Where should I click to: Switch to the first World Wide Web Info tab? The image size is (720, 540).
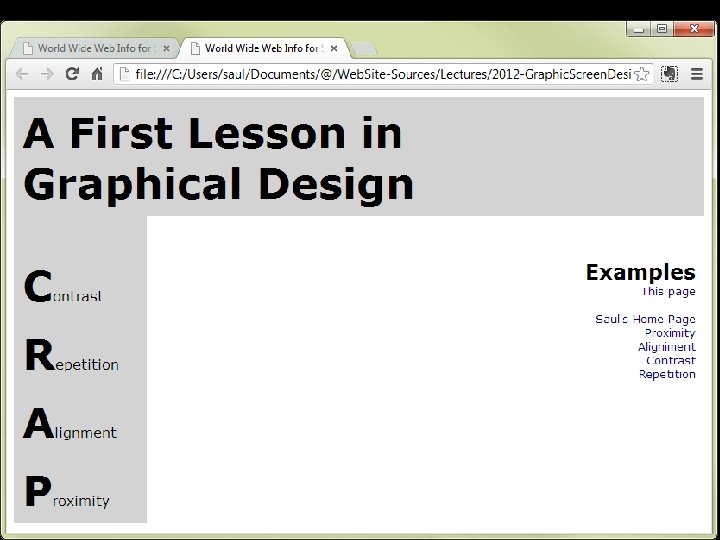[x=94, y=48]
